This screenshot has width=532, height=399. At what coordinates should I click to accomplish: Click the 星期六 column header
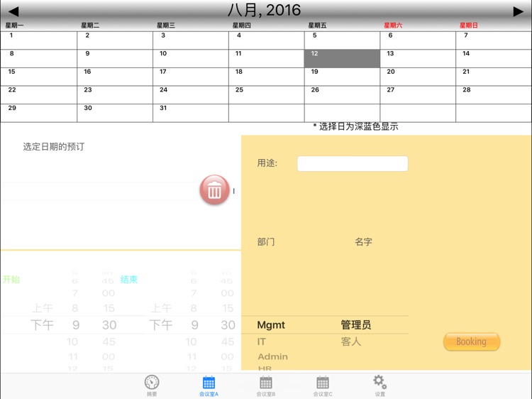[x=393, y=26]
